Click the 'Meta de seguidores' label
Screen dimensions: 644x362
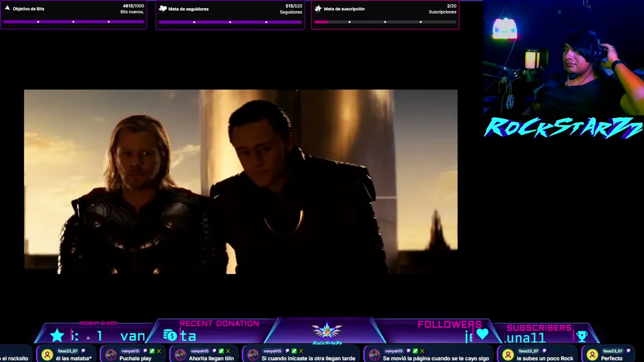189,9
